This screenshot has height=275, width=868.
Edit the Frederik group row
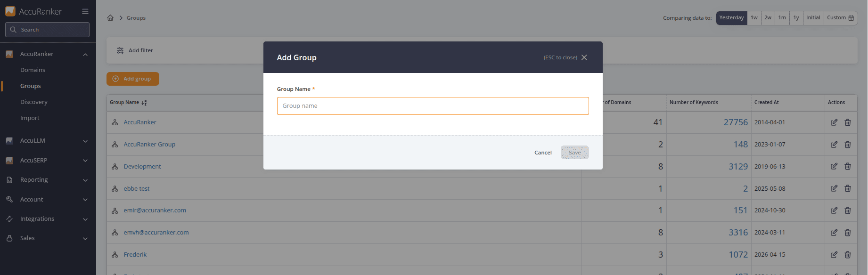834,255
